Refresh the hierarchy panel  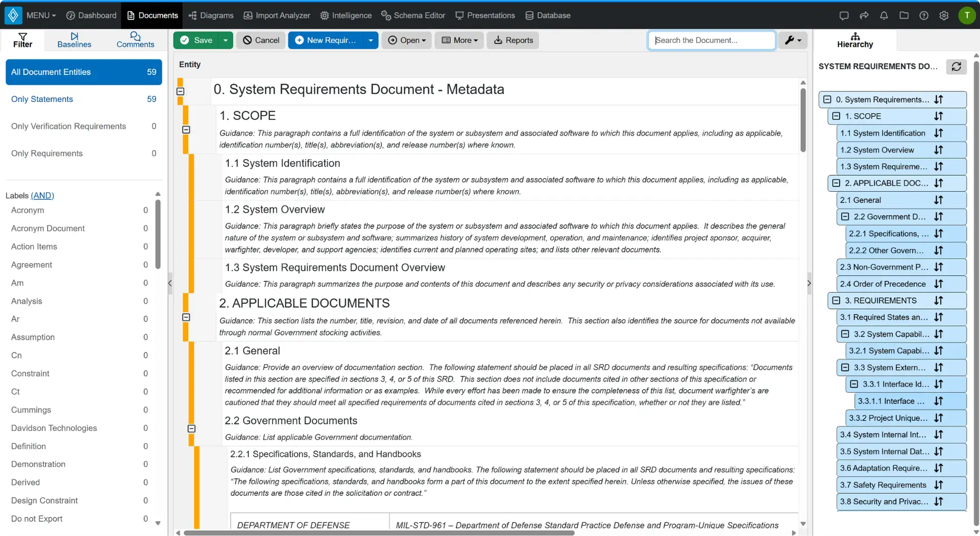957,66
